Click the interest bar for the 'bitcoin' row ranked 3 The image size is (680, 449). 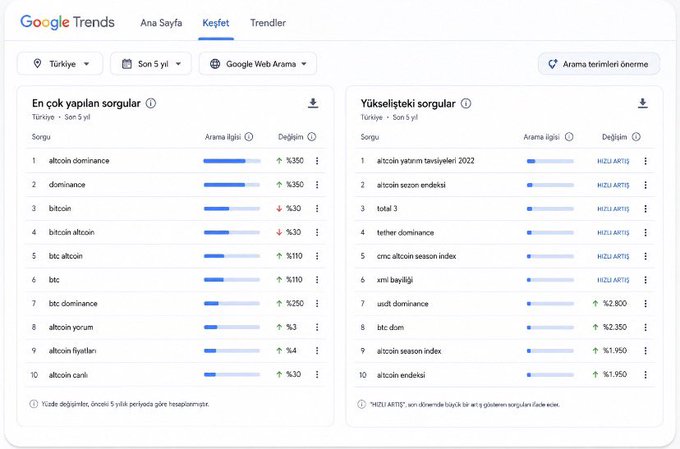coord(232,209)
